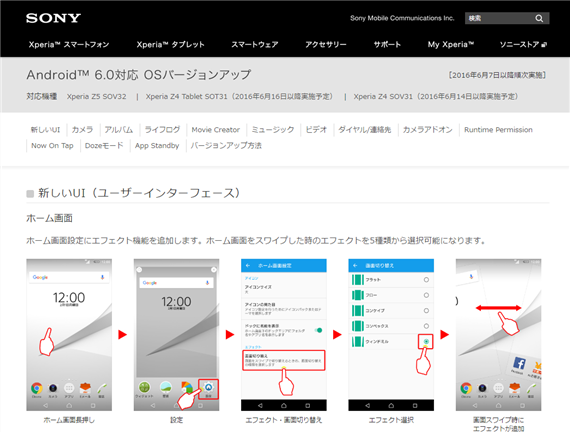Jump to the Dozeモード section
Screen dimensions: 570x432
point(104,145)
